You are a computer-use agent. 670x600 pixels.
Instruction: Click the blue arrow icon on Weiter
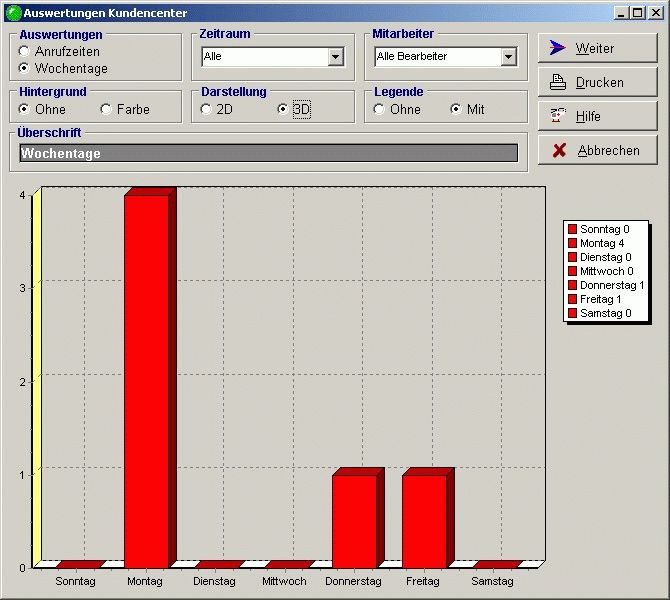(x=558, y=48)
